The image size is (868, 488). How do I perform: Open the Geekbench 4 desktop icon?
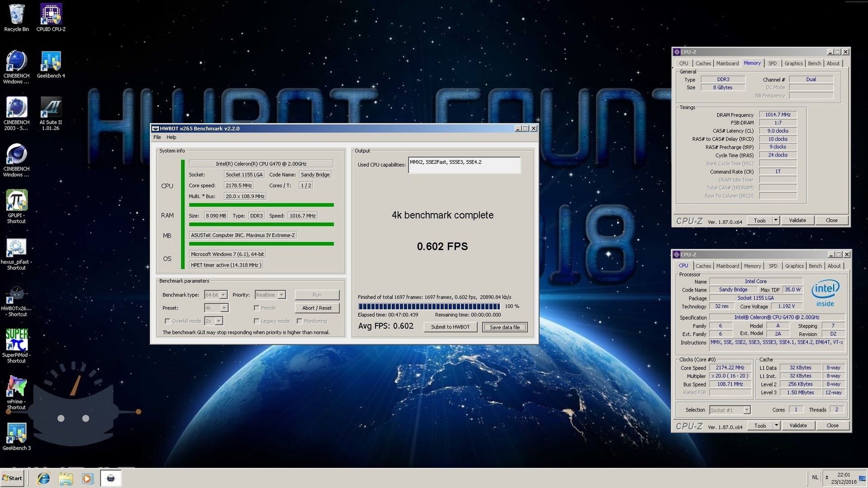[51, 65]
